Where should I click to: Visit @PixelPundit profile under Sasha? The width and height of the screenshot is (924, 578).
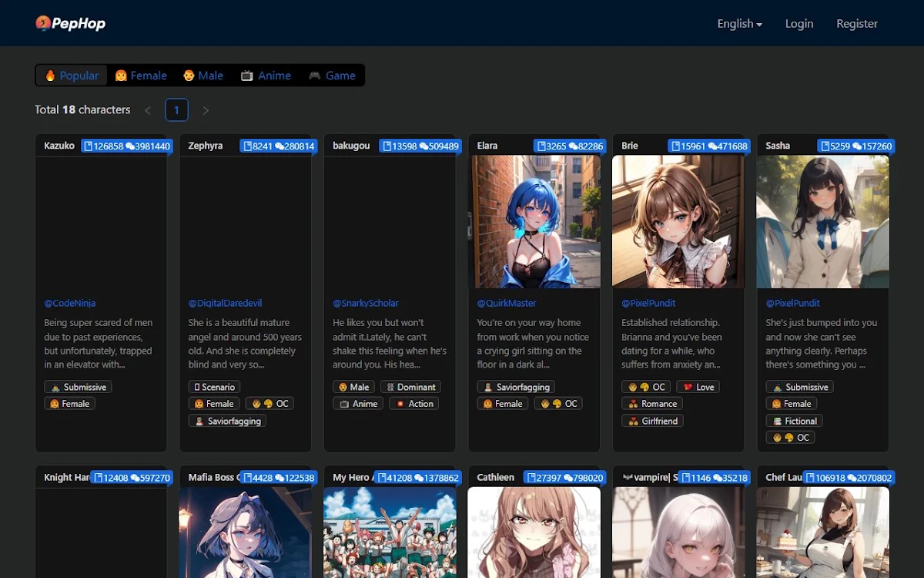pyautogui.click(x=793, y=303)
